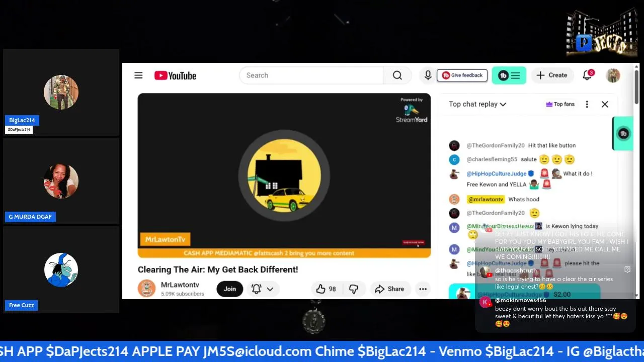Screen dimensions: 644x362
Task: Open the YouTube hamburger guide menu
Action: pyautogui.click(x=138, y=75)
